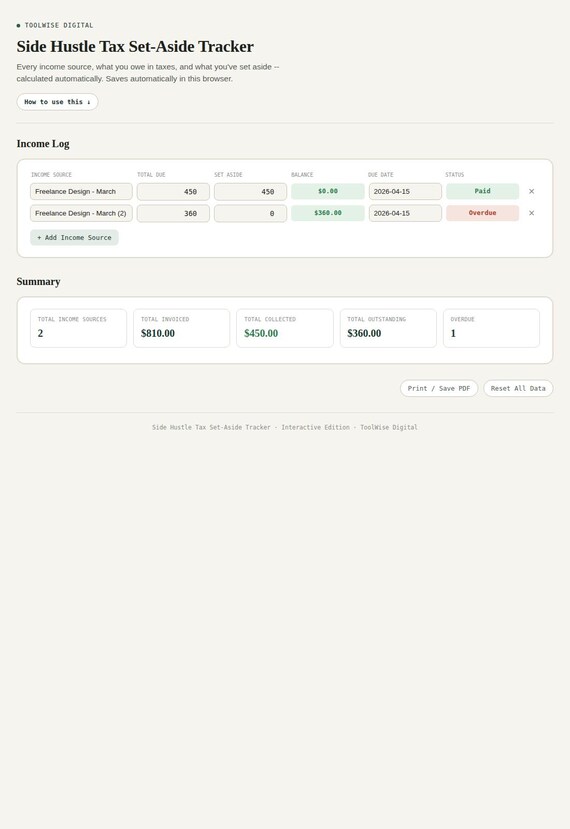Click the Income Source column header
570x829 pixels.
[x=51, y=174]
